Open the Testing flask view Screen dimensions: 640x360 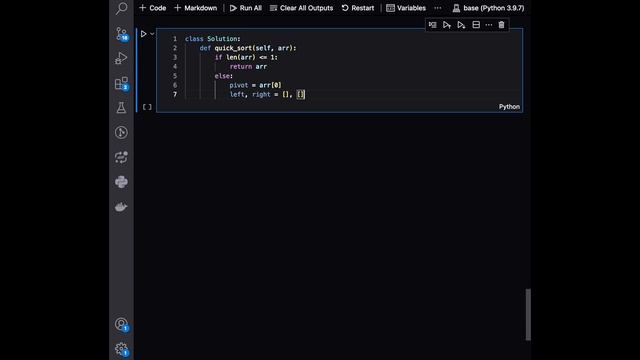121,108
